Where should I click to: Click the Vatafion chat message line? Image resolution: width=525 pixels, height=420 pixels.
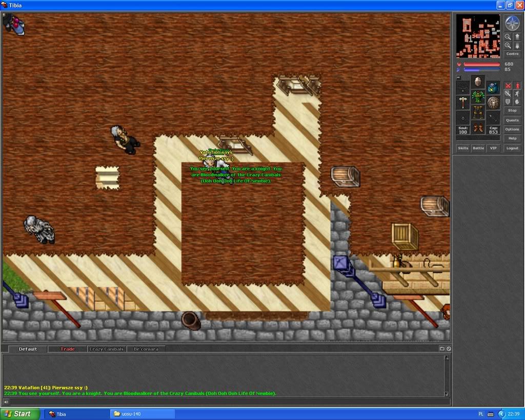click(46, 388)
